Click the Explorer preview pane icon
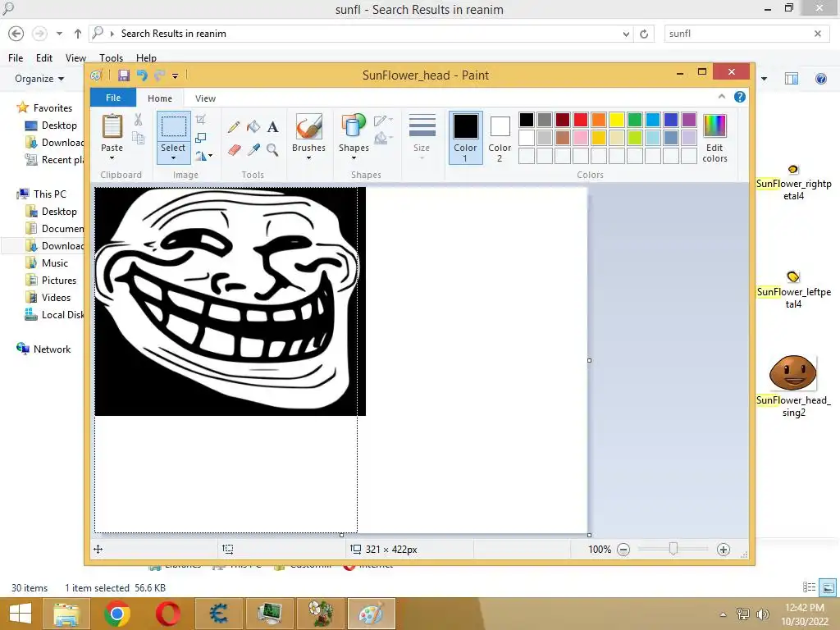Image resolution: width=840 pixels, height=630 pixels. [x=792, y=79]
